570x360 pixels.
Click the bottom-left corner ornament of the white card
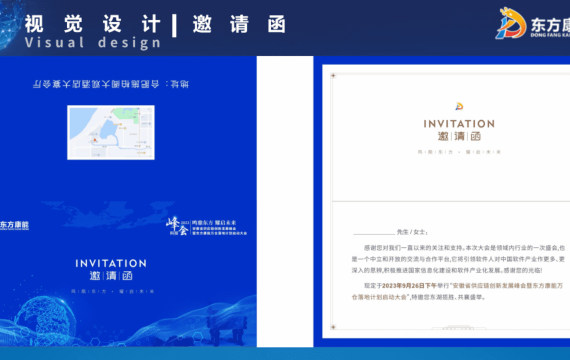[x=333, y=327]
